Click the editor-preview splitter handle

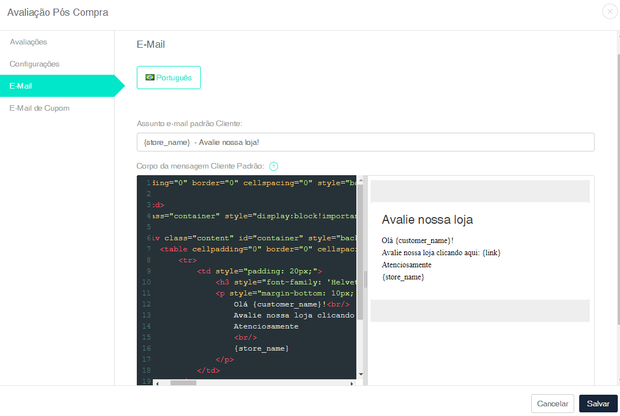[x=365, y=280]
